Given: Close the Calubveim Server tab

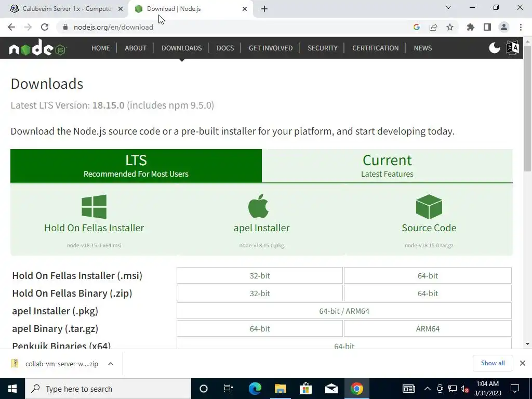Looking at the screenshot, I should (121, 9).
